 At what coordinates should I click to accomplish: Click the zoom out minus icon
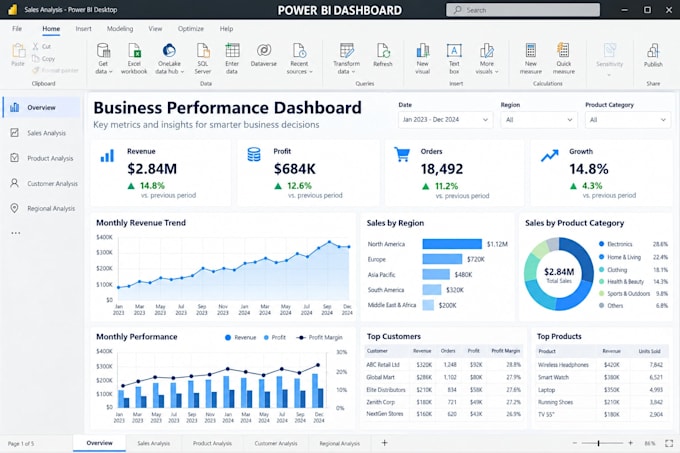575,443
